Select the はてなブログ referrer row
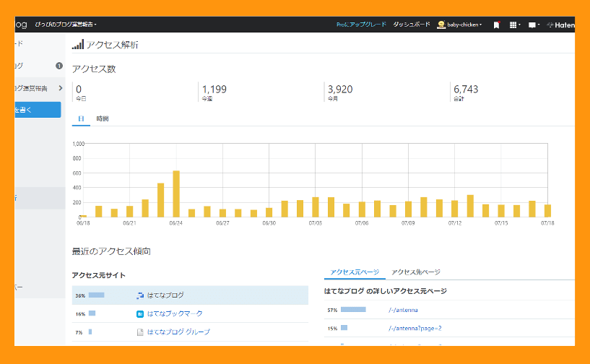 click(190, 295)
